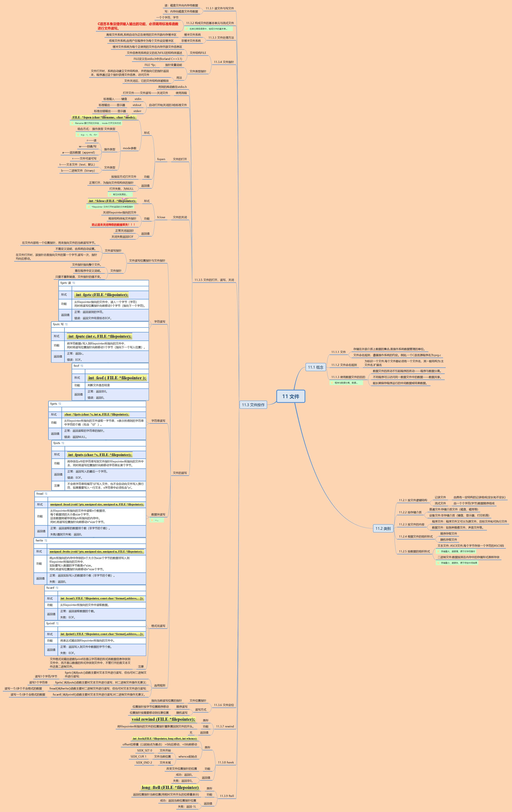Click the 11.2.5 按数据的组织形式 subtopic
Screen dimensions: 512x812
(414, 551)
